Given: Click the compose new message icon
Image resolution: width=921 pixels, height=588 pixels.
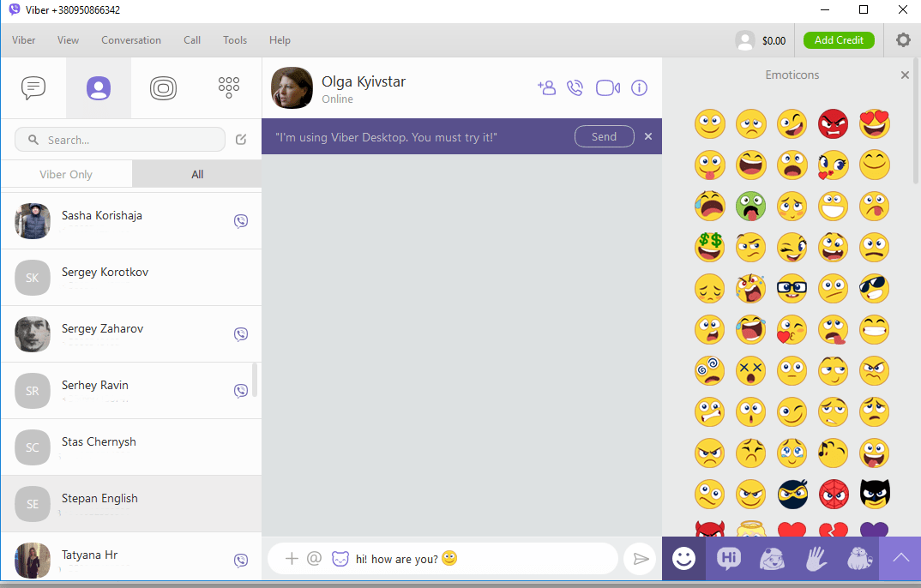Looking at the screenshot, I should click(x=241, y=140).
